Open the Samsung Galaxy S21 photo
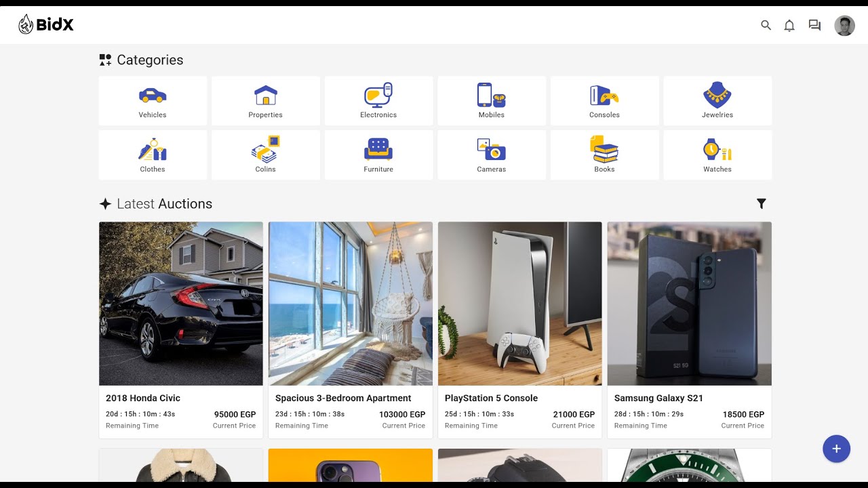This screenshot has width=868, height=488. [x=690, y=304]
